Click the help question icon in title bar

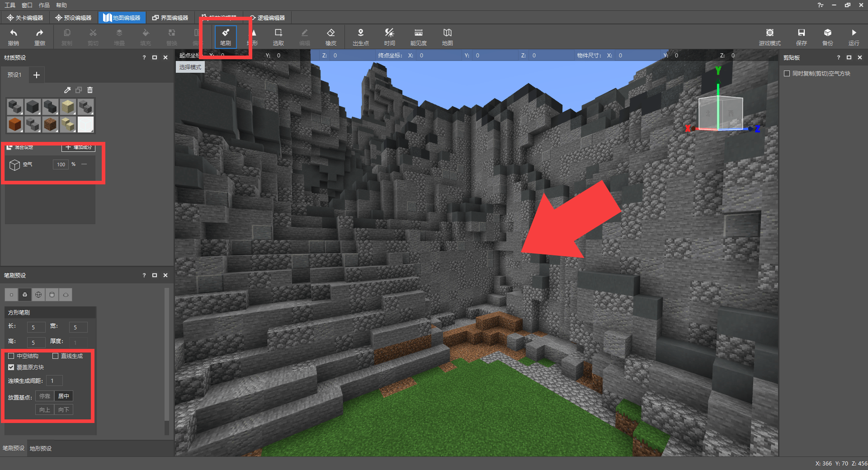(x=821, y=5)
